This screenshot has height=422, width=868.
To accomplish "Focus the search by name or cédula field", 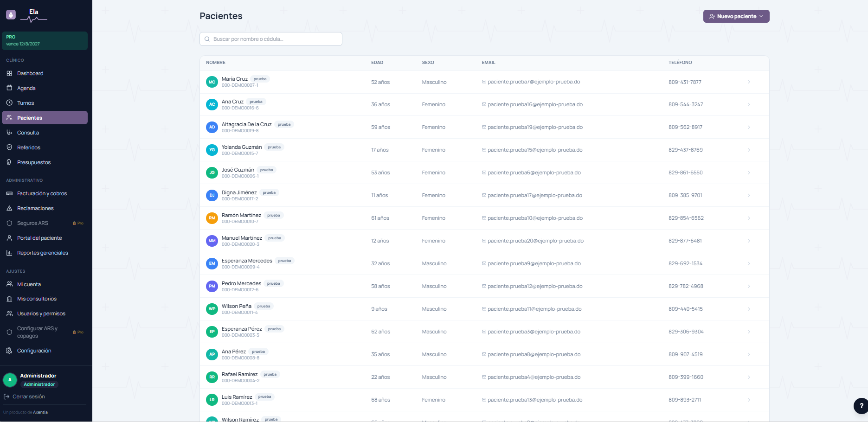I will [271, 39].
